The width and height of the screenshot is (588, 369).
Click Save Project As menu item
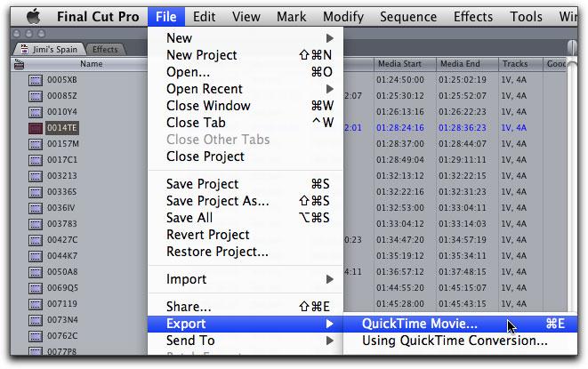pos(217,201)
